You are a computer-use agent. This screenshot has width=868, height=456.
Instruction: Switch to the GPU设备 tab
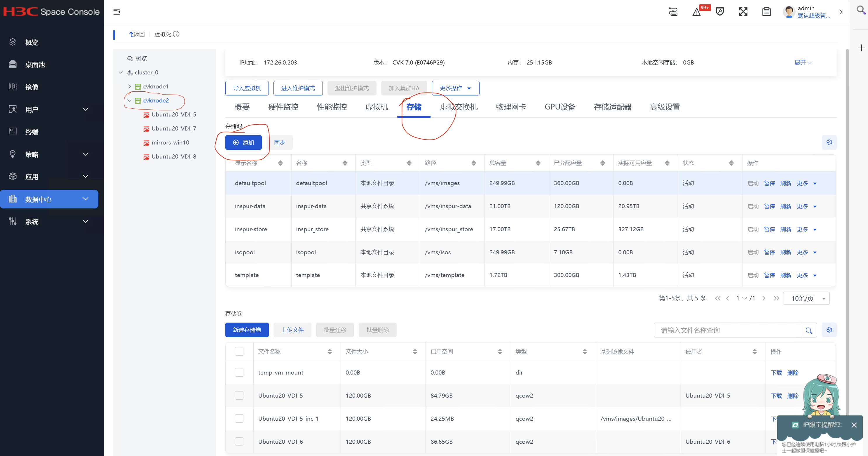pyautogui.click(x=560, y=107)
